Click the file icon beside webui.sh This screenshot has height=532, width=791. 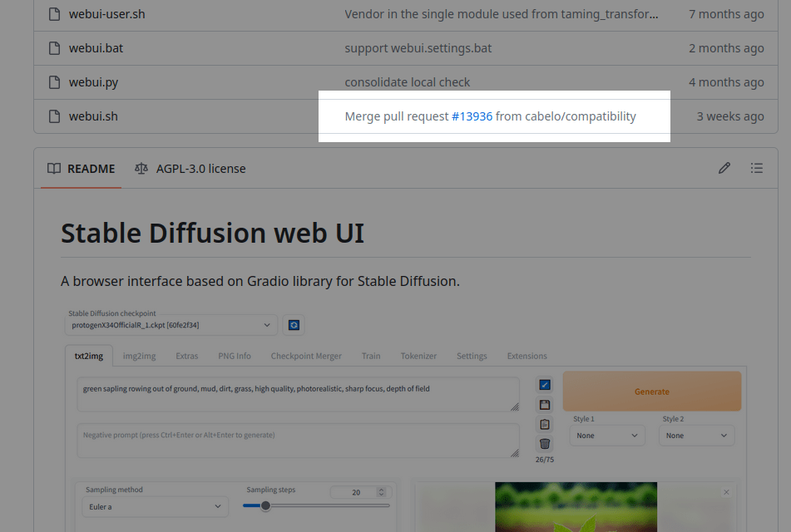click(x=54, y=116)
